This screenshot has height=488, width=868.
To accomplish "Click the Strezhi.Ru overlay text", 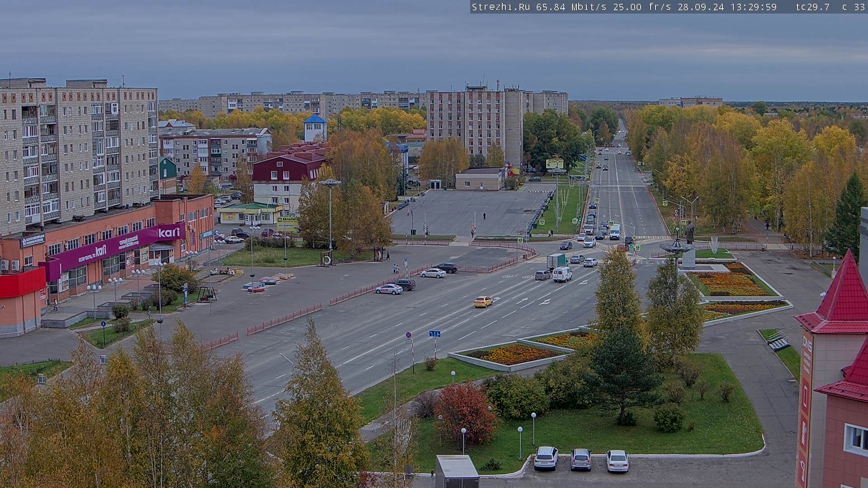I will tap(502, 7).
